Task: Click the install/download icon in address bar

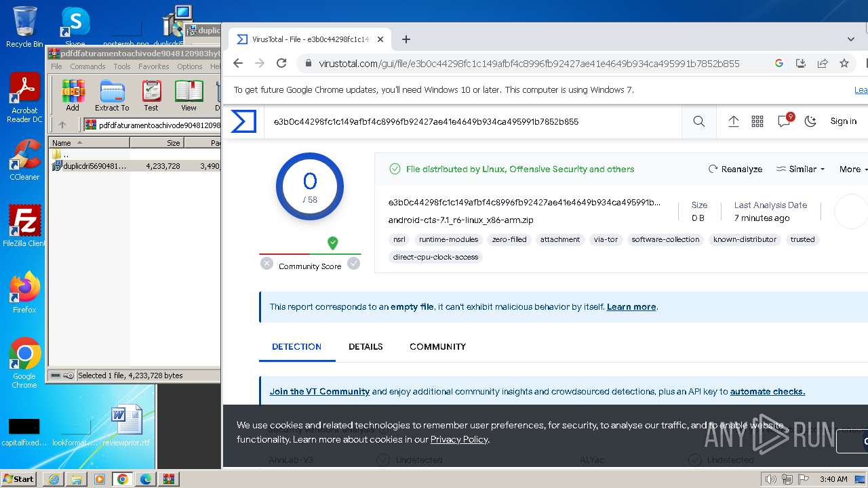Action: click(801, 63)
